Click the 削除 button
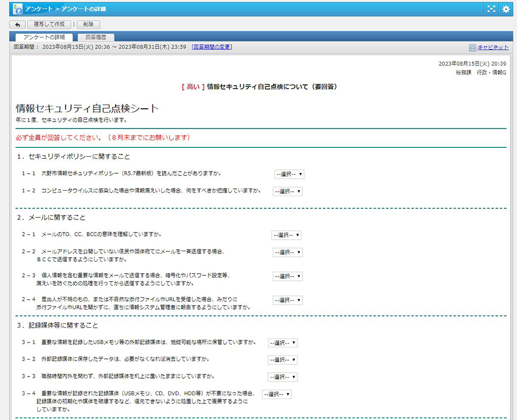The width and height of the screenshot is (517, 420). pos(90,24)
